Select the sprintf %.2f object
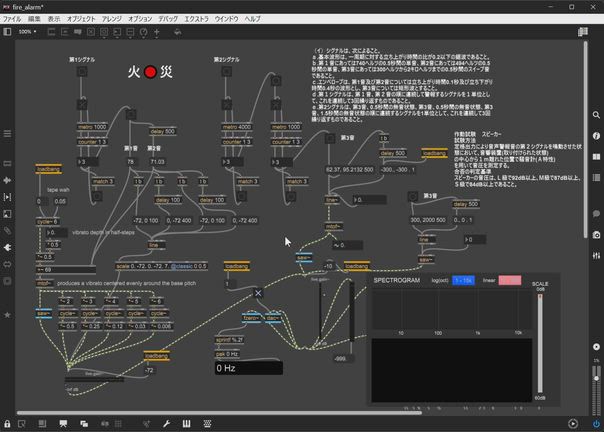This screenshot has height=432, width=604. [x=230, y=340]
